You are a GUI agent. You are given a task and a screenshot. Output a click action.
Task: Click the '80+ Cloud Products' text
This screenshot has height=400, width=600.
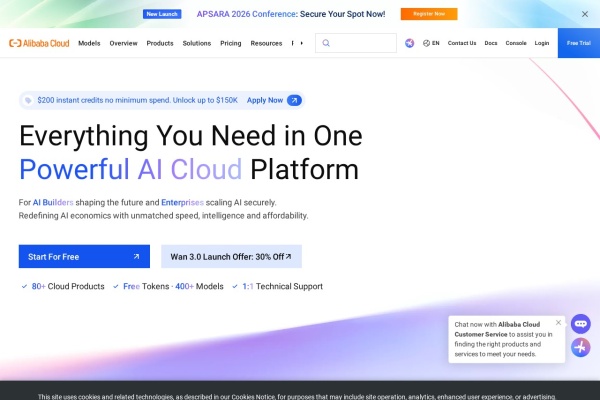tap(68, 286)
